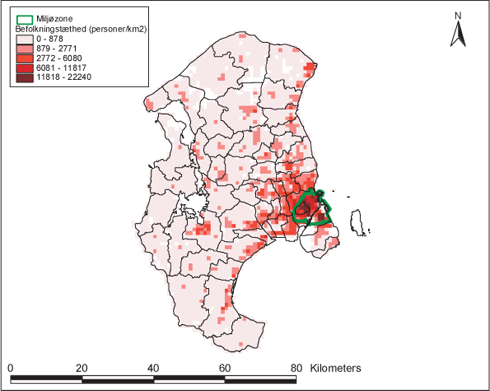Select the 879 - 2771 color swatch
Screen dimensions: 490x391
coord(25,49)
